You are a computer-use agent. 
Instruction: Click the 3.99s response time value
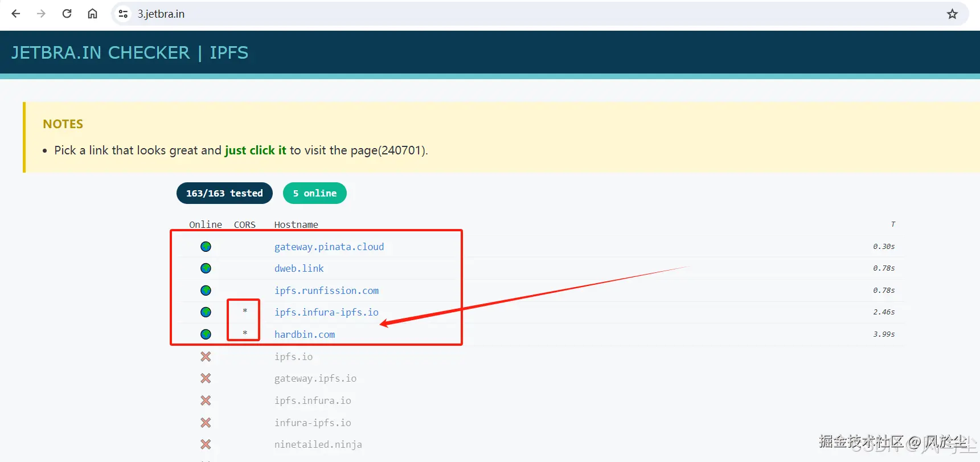point(884,334)
